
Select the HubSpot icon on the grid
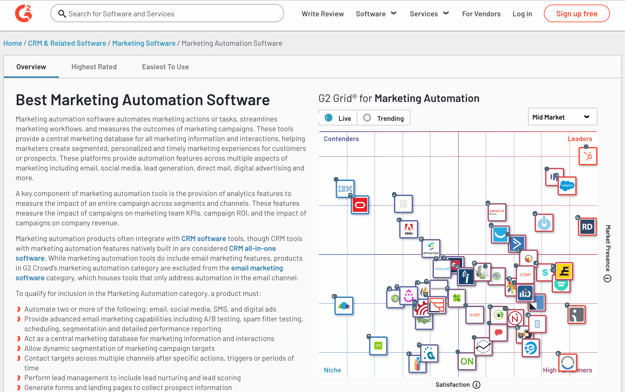pyautogui.click(x=588, y=156)
